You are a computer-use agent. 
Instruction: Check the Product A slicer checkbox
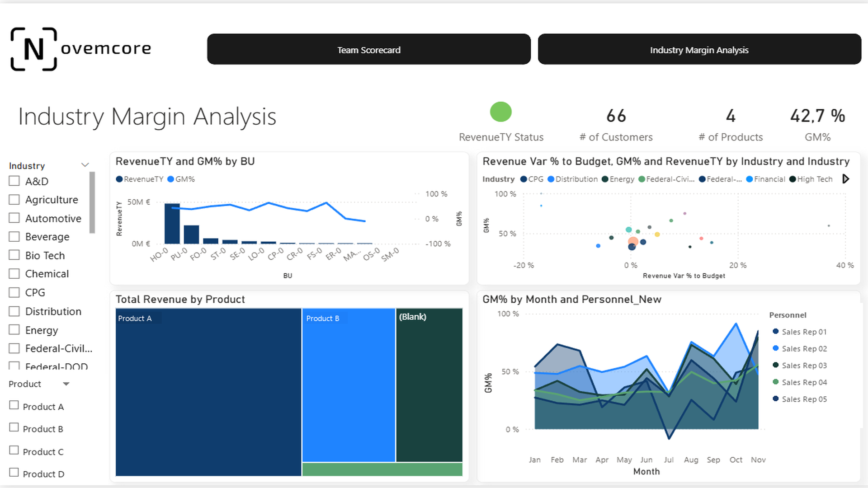14,405
